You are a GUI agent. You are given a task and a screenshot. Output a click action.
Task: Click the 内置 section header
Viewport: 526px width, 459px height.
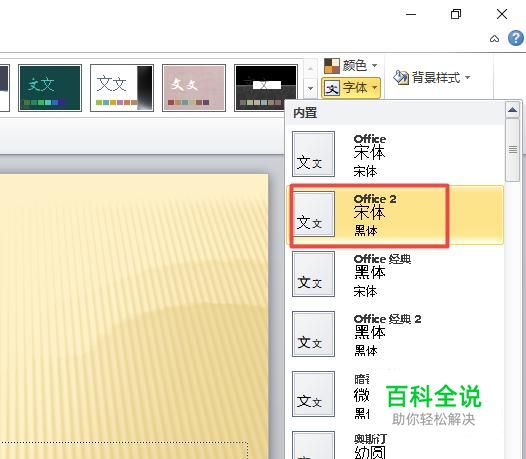click(x=394, y=113)
